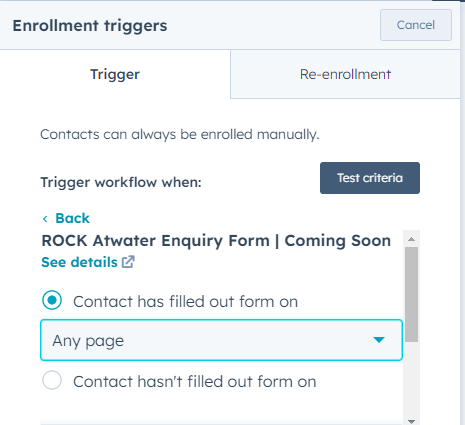Click the scrollbar down arrow icon
The image size is (465, 425).
411,422
